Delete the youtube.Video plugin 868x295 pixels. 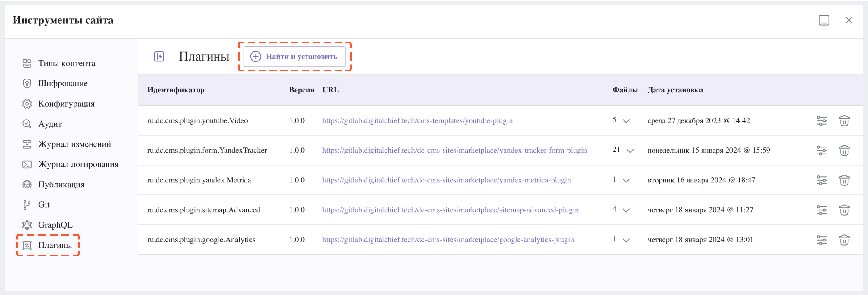(844, 120)
